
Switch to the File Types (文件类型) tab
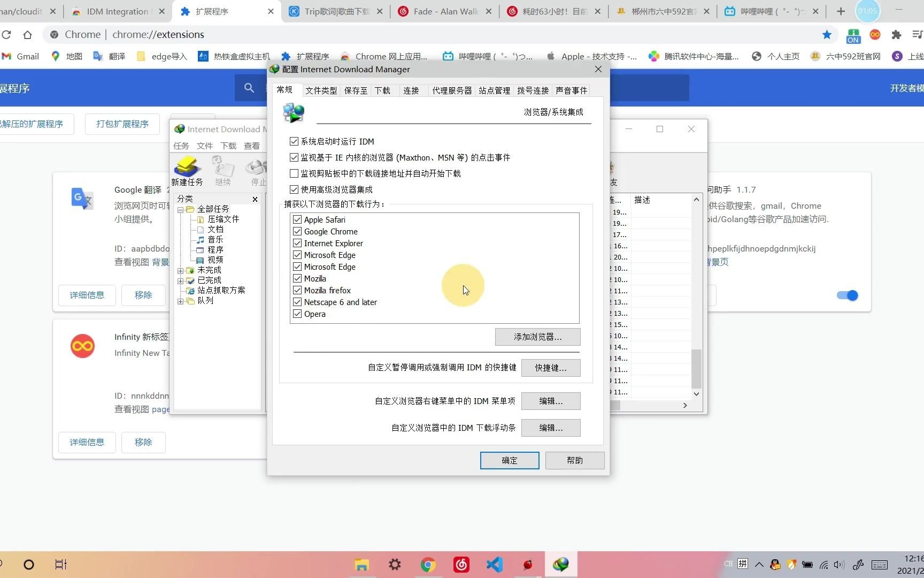tap(321, 90)
